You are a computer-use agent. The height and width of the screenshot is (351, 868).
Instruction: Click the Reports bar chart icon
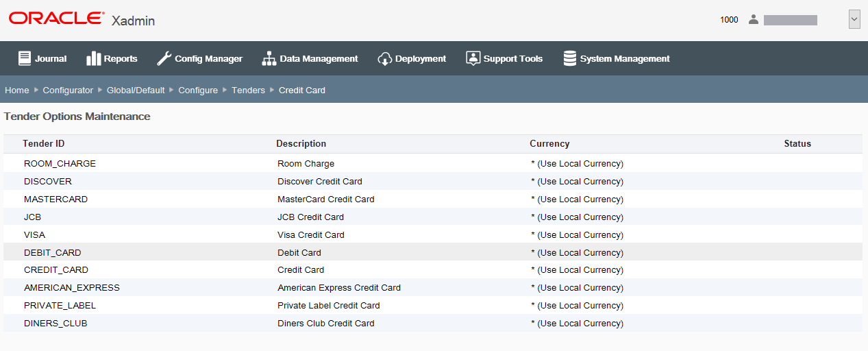[x=93, y=58]
